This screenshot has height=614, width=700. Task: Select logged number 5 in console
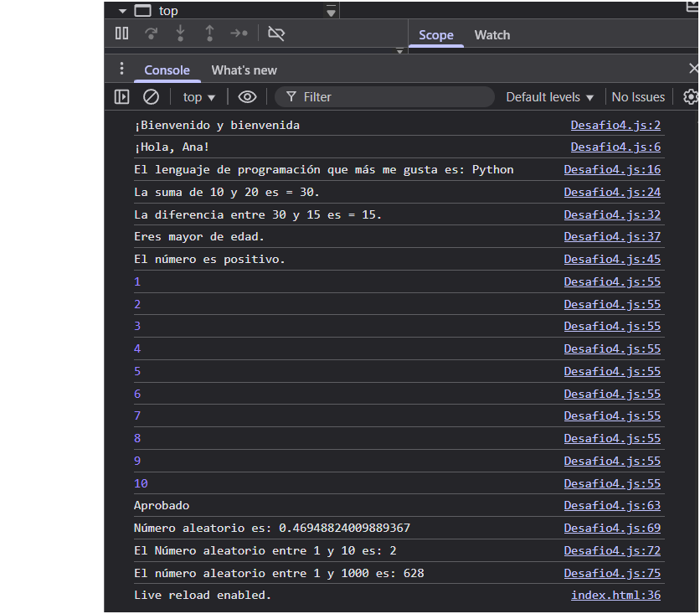click(x=137, y=372)
